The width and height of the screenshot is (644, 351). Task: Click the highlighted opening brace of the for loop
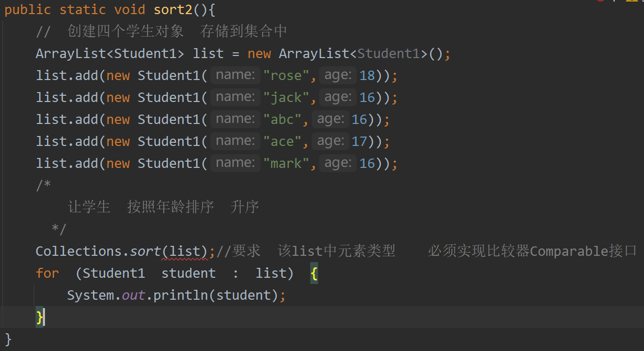tap(314, 273)
